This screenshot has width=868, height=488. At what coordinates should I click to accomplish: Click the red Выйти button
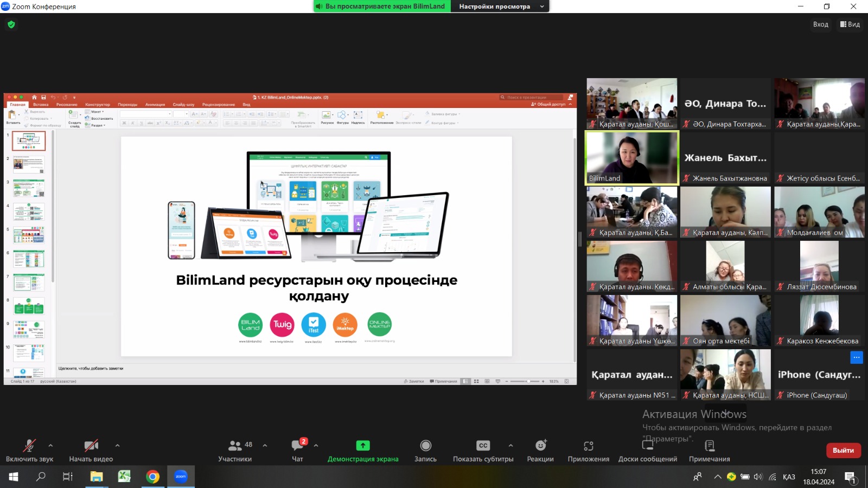pyautogui.click(x=843, y=451)
